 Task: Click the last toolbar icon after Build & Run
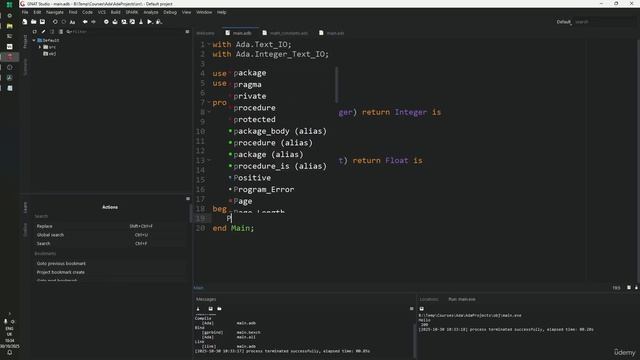pos(159,22)
